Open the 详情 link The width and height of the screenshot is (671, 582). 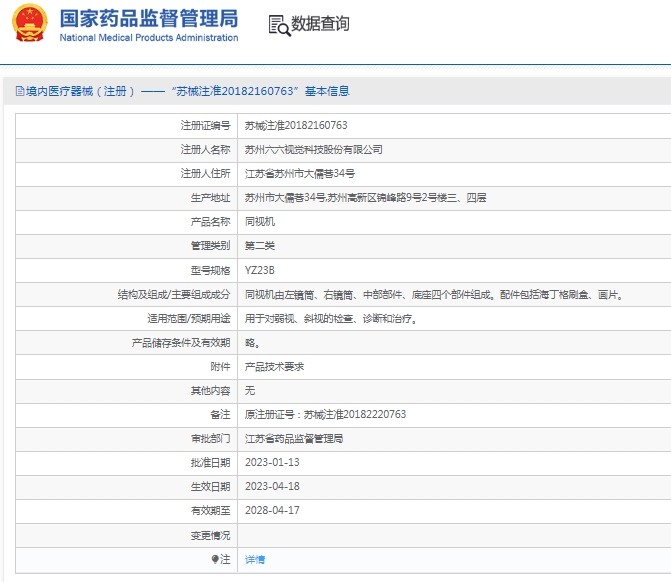[255, 559]
